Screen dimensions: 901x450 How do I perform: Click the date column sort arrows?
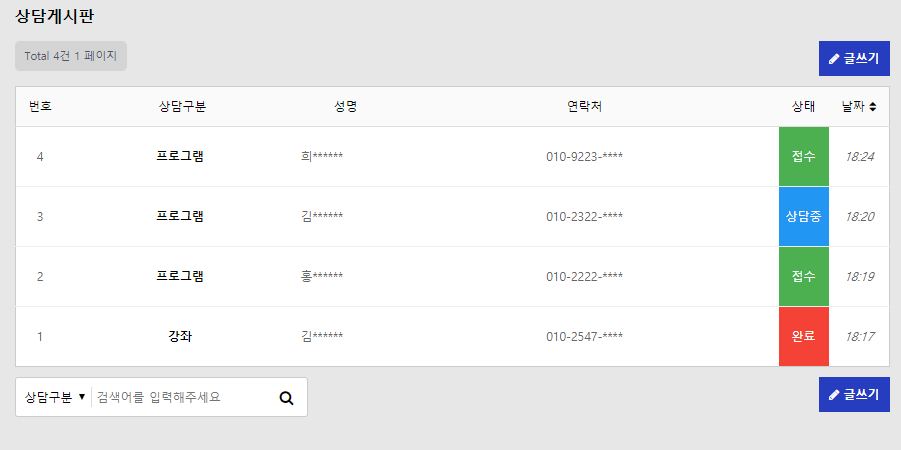click(x=873, y=107)
